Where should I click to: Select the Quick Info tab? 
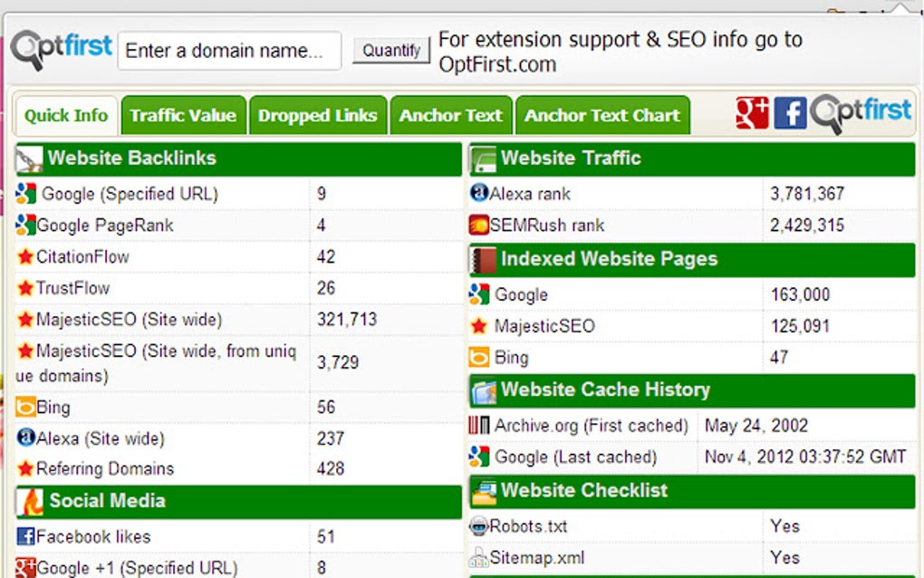[64, 115]
